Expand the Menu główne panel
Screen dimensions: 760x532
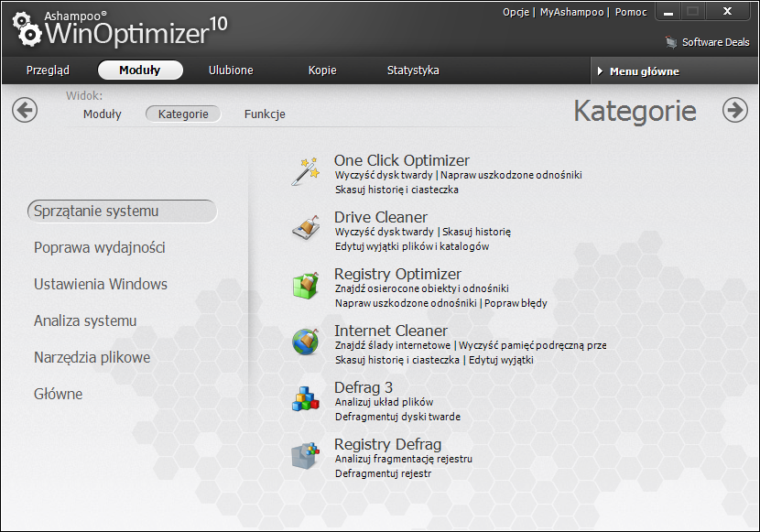[x=644, y=71]
